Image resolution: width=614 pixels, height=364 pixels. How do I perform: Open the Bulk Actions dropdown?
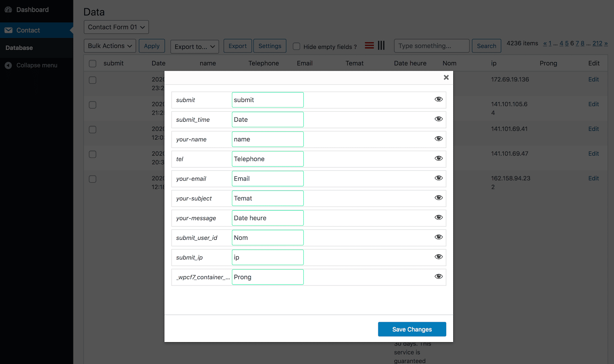pyautogui.click(x=110, y=46)
